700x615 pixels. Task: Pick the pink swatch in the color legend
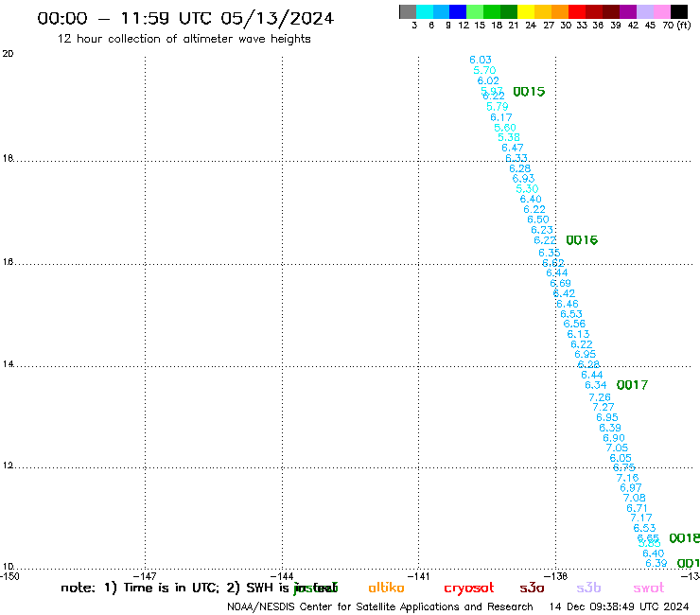(x=662, y=11)
